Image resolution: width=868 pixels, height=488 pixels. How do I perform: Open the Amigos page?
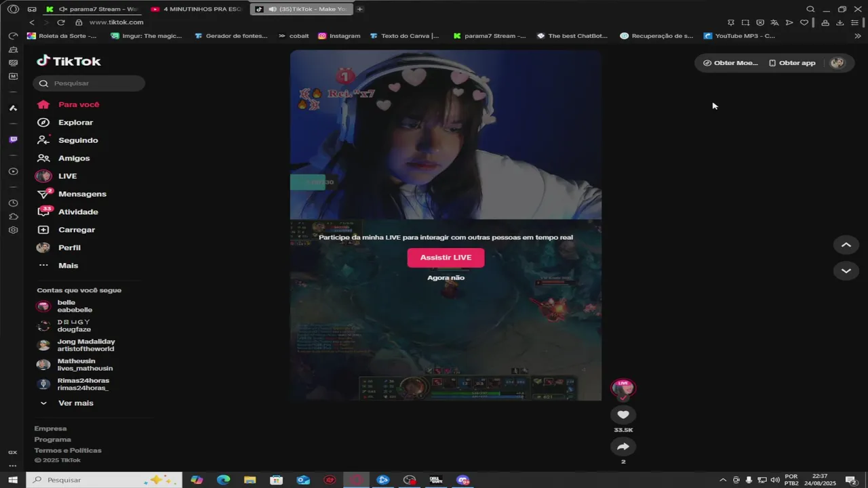click(64, 158)
